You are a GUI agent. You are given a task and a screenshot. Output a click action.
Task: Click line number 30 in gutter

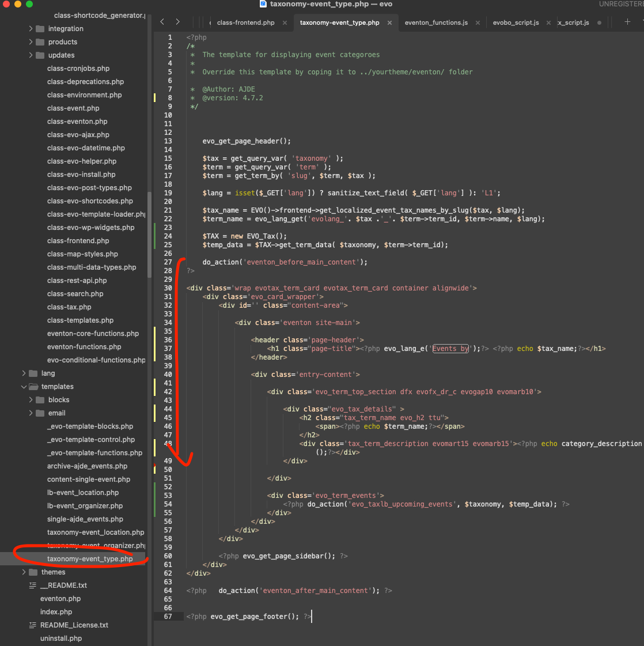pyautogui.click(x=168, y=288)
